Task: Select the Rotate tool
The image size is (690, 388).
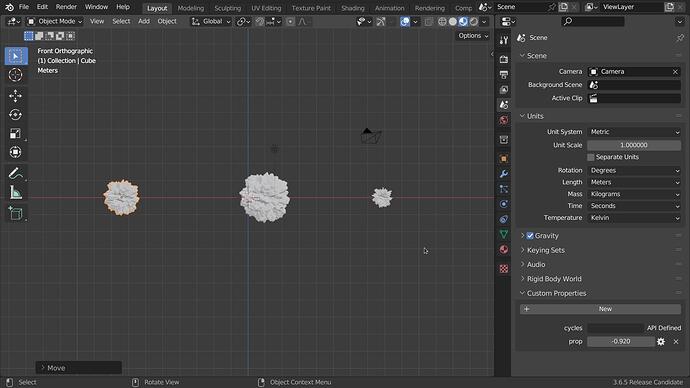Action: click(x=15, y=114)
